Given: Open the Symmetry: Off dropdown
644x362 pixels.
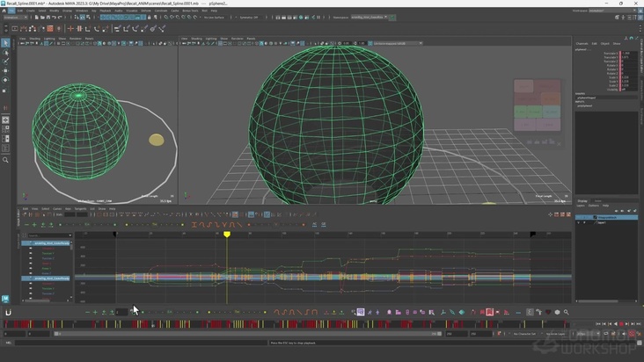Looking at the screenshot, I should coord(251,18).
